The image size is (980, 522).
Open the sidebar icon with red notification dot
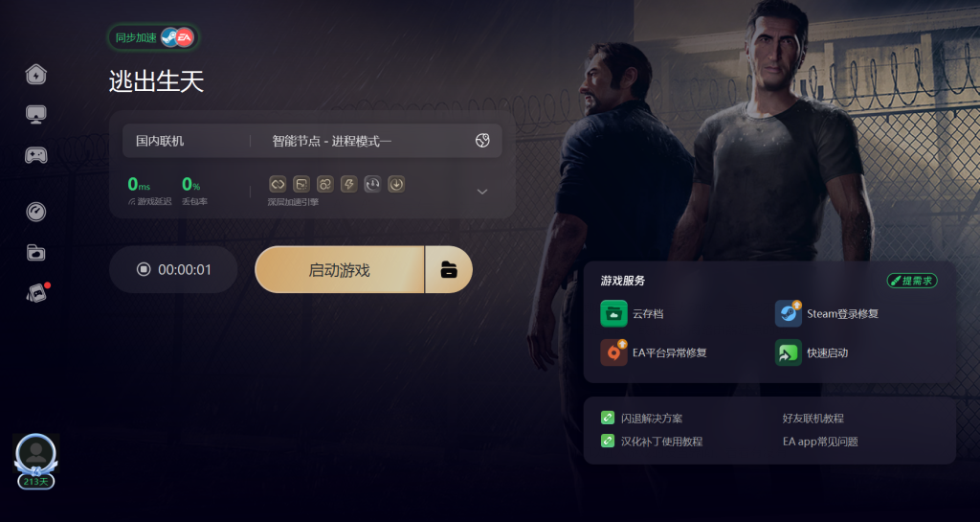tap(37, 292)
